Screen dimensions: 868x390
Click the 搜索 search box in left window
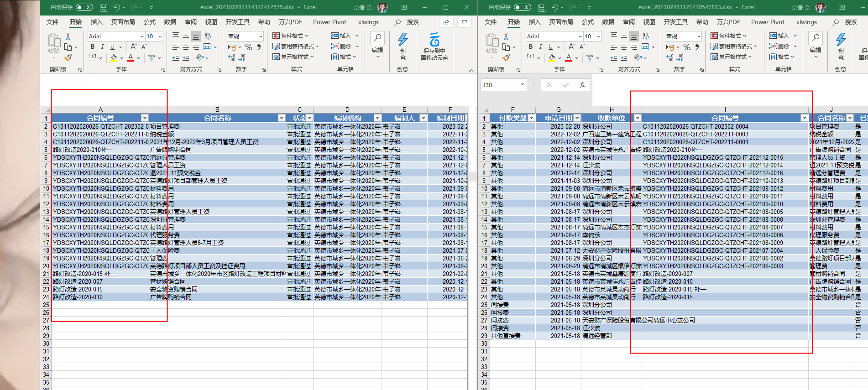[x=408, y=22]
